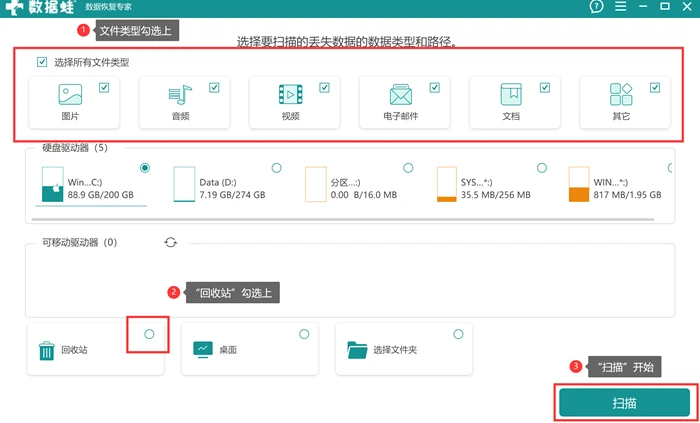Image resolution: width=700 pixels, height=423 pixels.
Task: Click the 文档 document bookmark icon
Action: click(511, 95)
